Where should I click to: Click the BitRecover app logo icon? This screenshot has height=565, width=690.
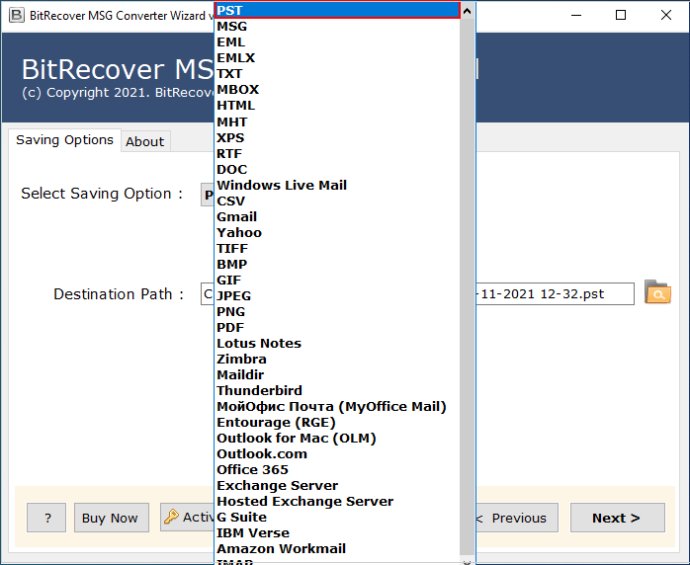tap(17, 15)
